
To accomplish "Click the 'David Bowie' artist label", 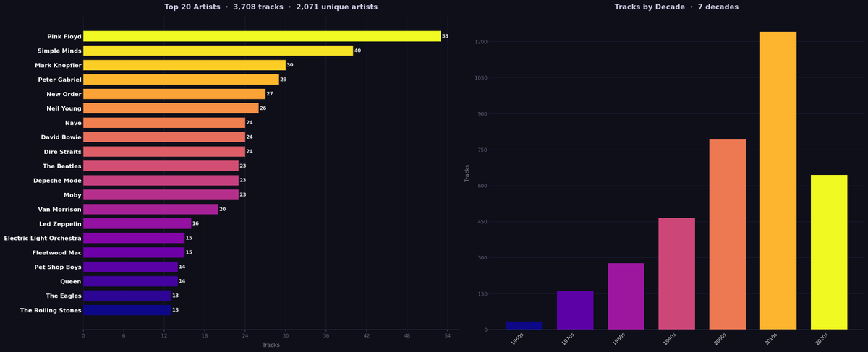I will click(61, 137).
